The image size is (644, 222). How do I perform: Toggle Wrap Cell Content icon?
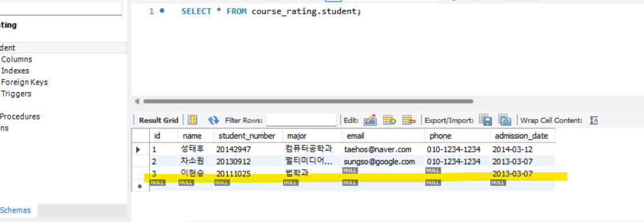tap(594, 120)
